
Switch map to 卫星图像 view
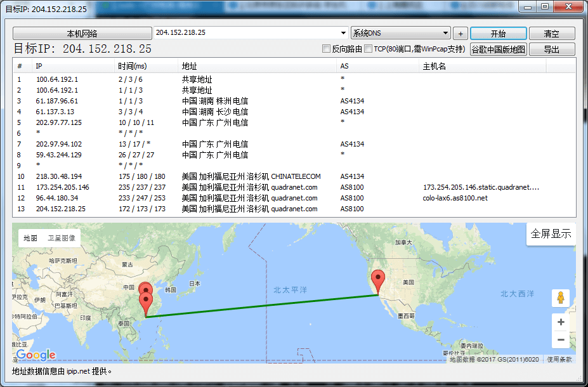62,238
